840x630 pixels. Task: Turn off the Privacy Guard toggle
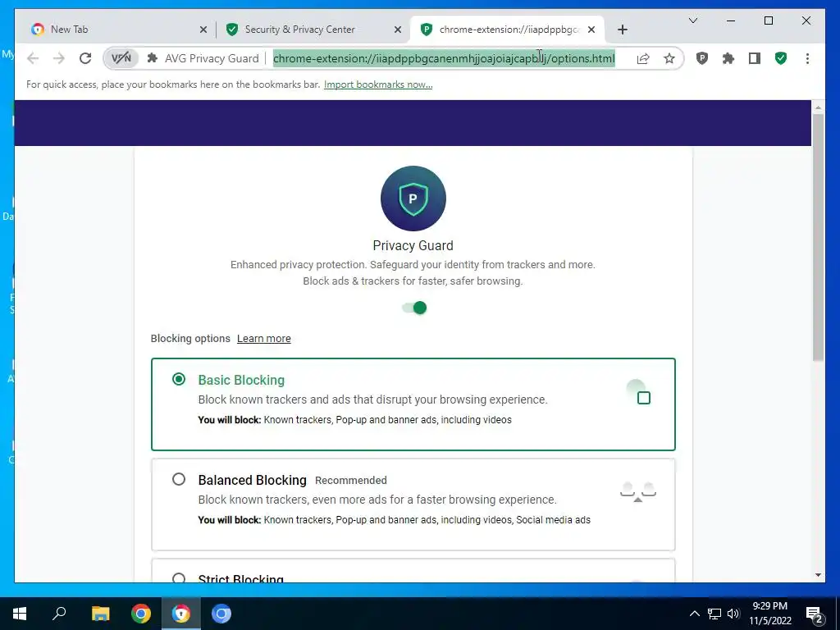(414, 308)
